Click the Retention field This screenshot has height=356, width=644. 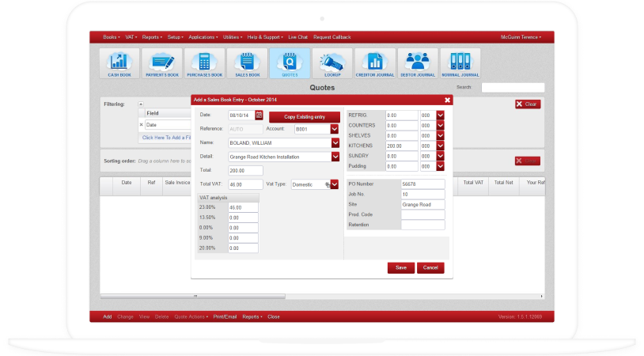click(x=422, y=225)
